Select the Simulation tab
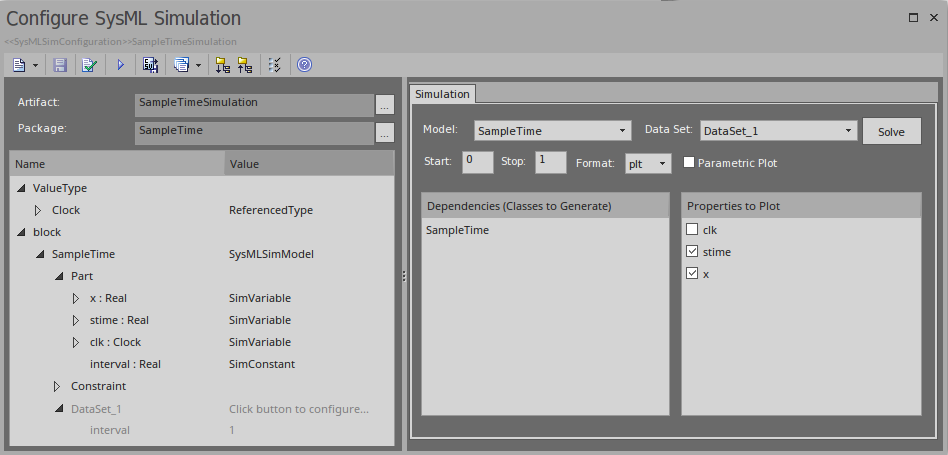 pyautogui.click(x=442, y=94)
